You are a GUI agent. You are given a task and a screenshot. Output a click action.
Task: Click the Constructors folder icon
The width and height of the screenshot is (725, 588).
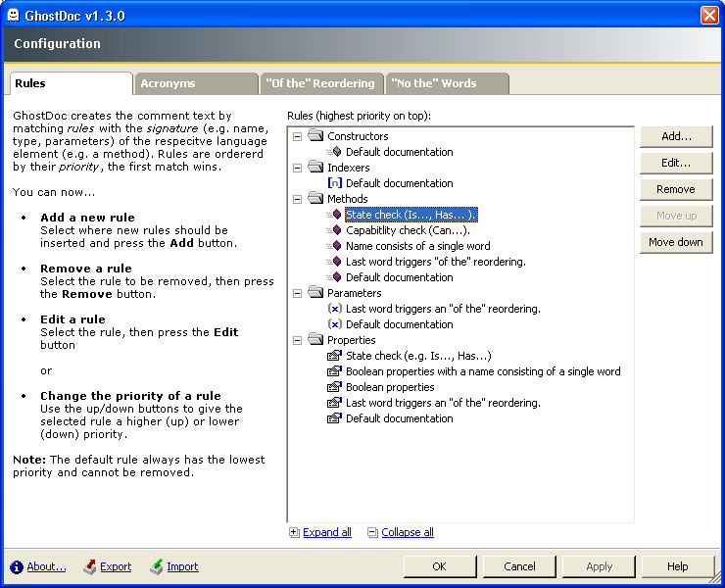coord(315,135)
